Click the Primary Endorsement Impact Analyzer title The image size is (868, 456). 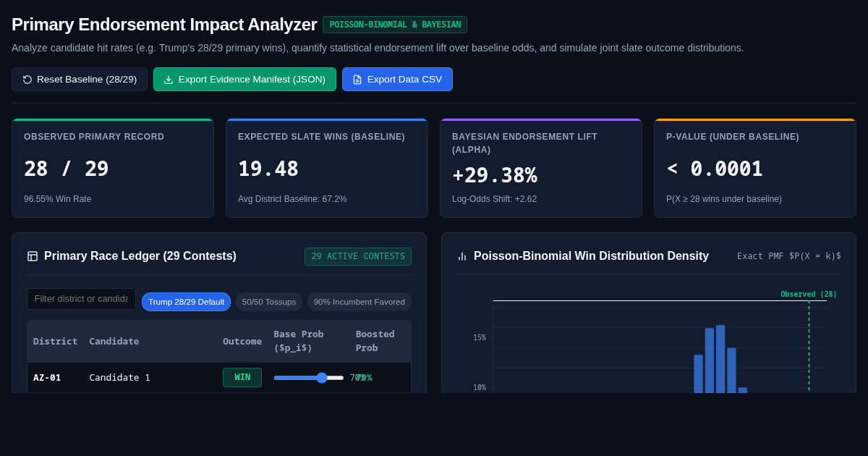pos(164,25)
